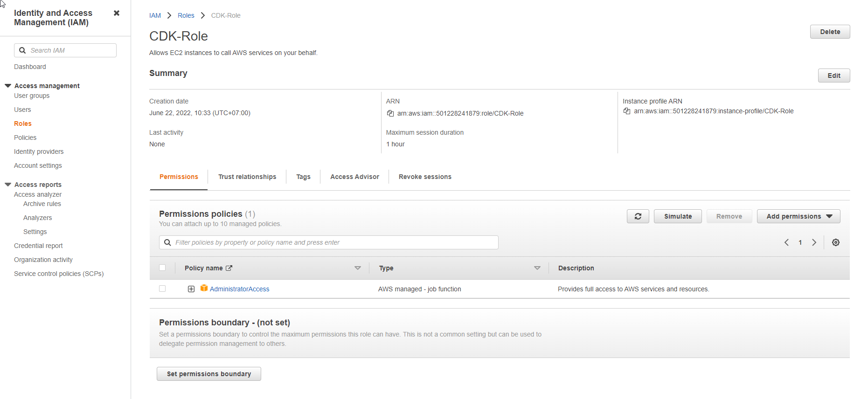The image size is (868, 399).
Task: Check the AdministratorAccess policy checkbox
Action: point(162,289)
